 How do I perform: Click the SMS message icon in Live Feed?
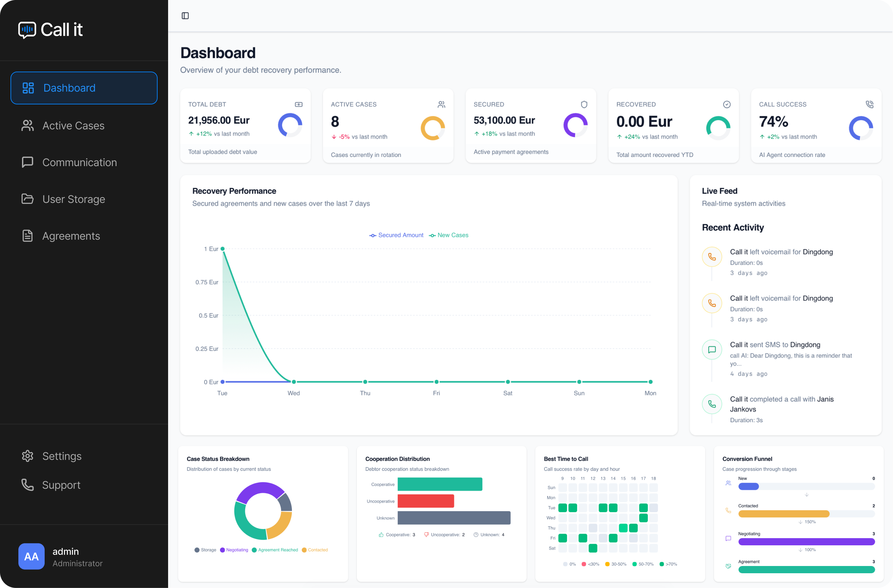click(x=712, y=350)
